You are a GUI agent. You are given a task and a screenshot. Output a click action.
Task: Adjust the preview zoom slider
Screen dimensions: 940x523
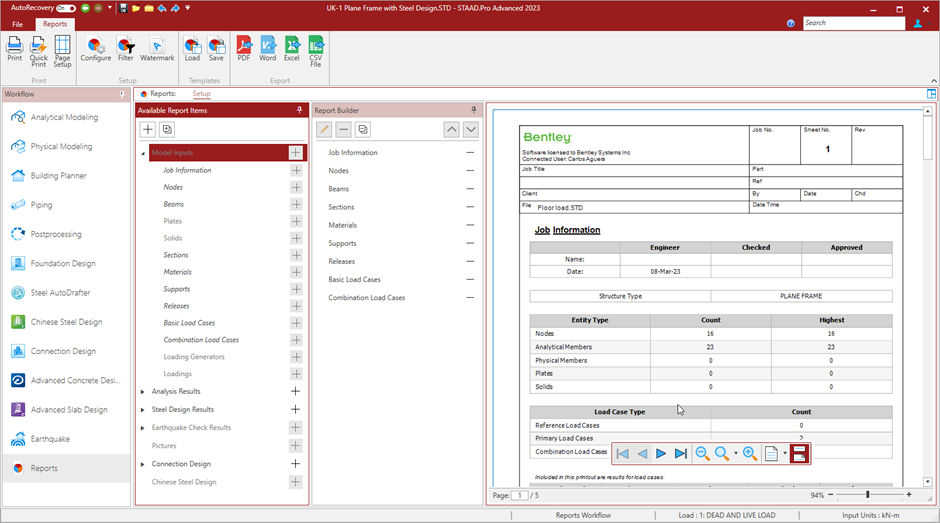tap(867, 495)
